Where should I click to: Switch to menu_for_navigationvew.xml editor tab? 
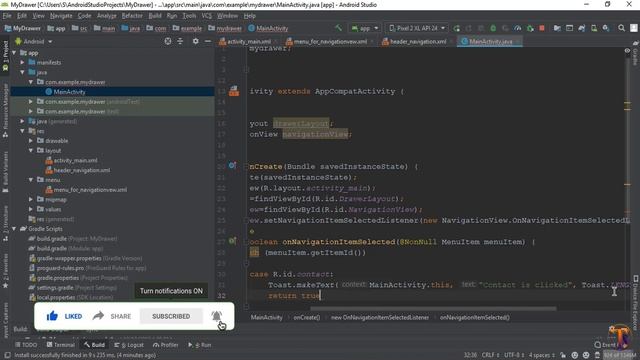point(330,42)
